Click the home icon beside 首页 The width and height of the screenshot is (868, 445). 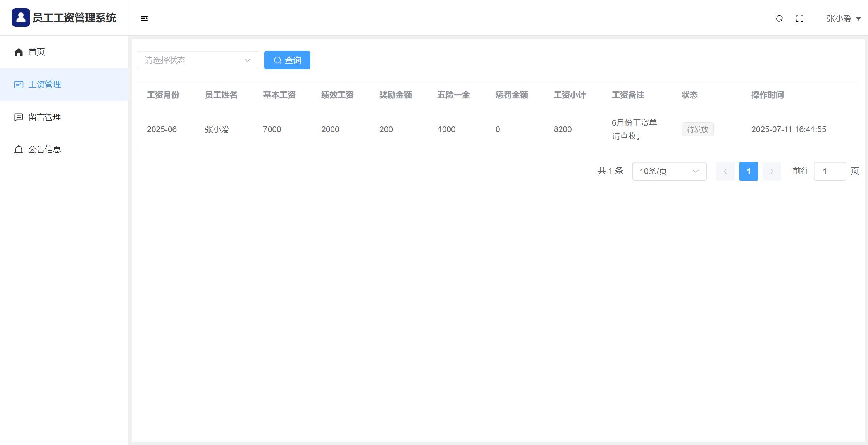pos(19,52)
